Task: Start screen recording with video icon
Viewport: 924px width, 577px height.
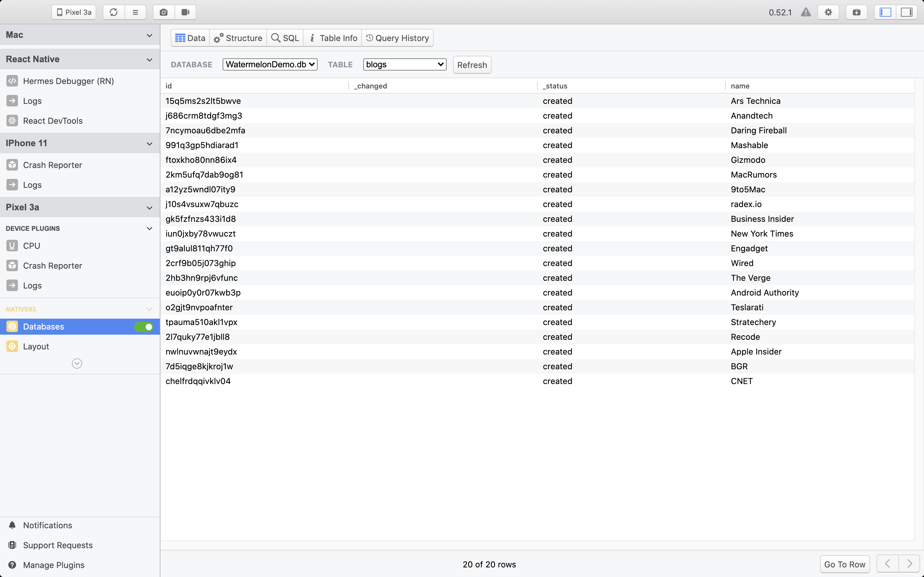Action: tap(185, 12)
